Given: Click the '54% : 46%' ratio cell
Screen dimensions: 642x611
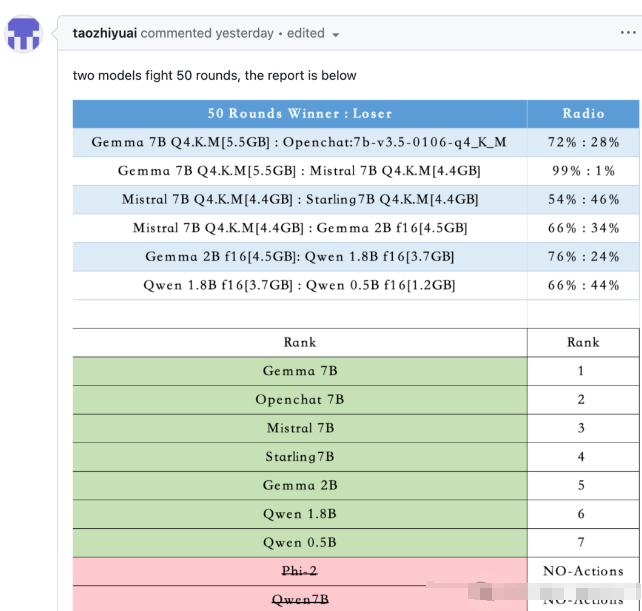Looking at the screenshot, I should coord(583,199).
